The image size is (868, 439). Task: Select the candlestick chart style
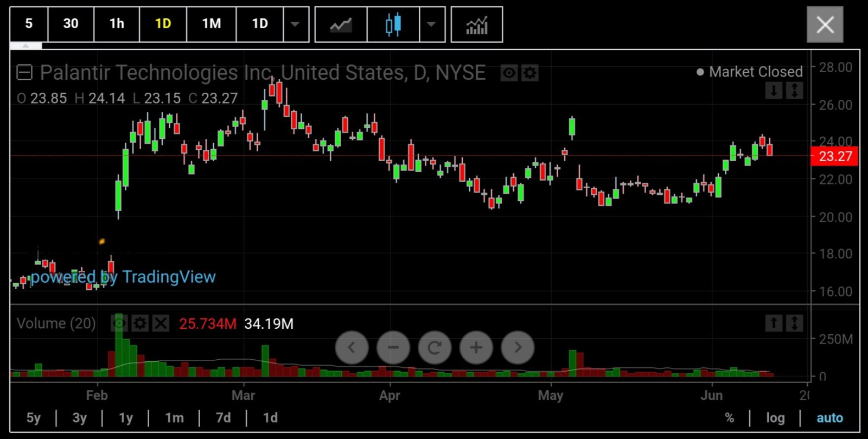(393, 24)
